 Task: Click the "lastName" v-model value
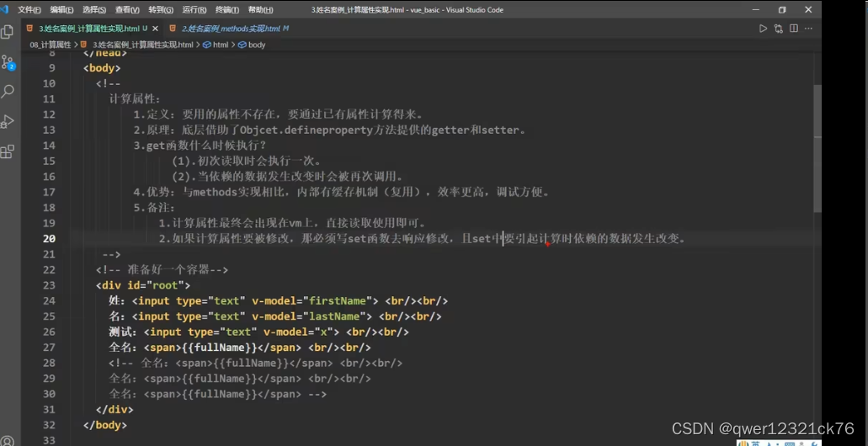click(x=334, y=316)
